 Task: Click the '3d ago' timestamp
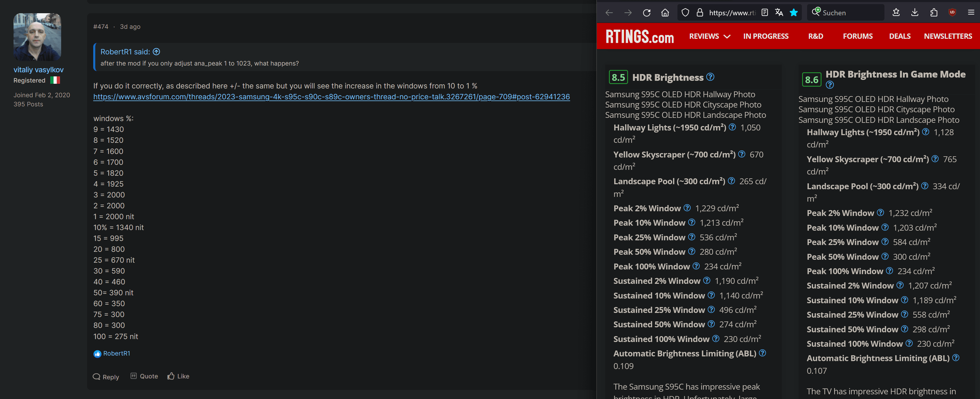click(130, 27)
